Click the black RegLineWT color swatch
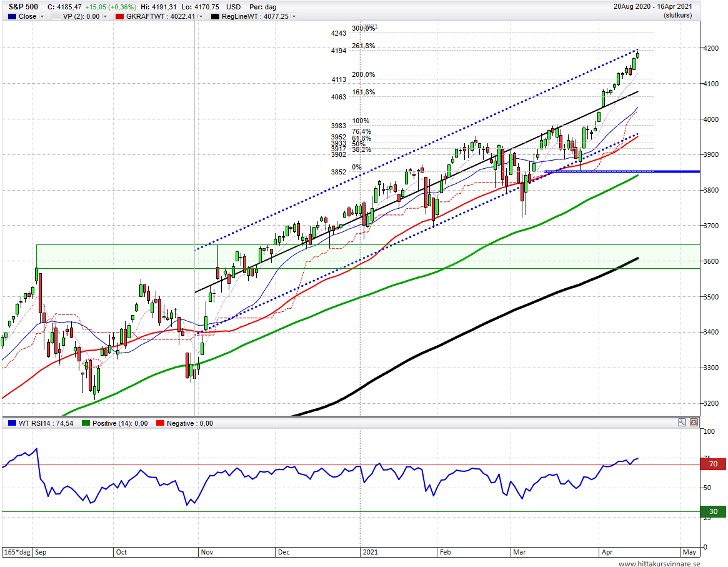Image resolution: width=728 pixels, height=567 pixels. [x=215, y=16]
